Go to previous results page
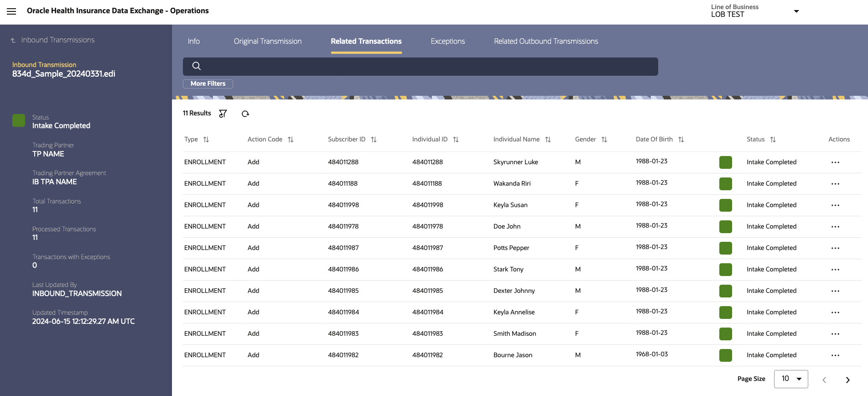Screen dimensions: 868x396 tap(824, 380)
